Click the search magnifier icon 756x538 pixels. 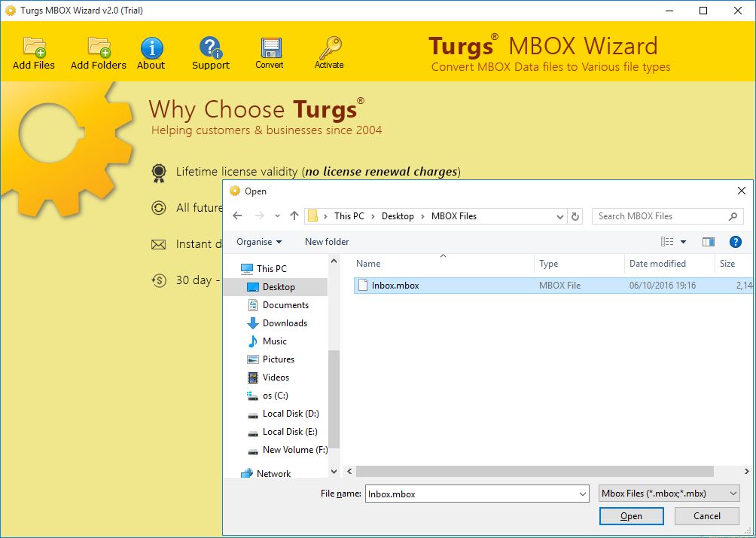(x=733, y=216)
